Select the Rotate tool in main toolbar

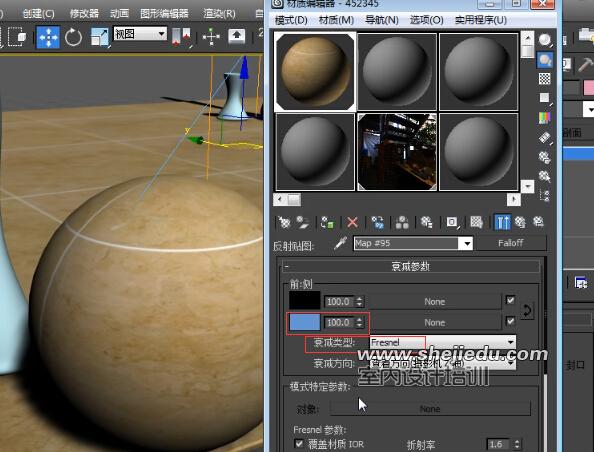point(73,38)
